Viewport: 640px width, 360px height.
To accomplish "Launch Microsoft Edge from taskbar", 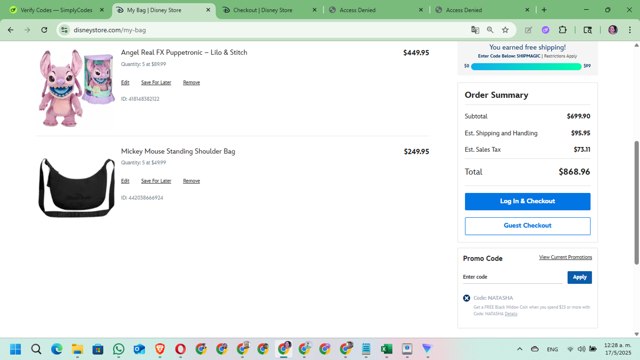I will coord(57,349).
